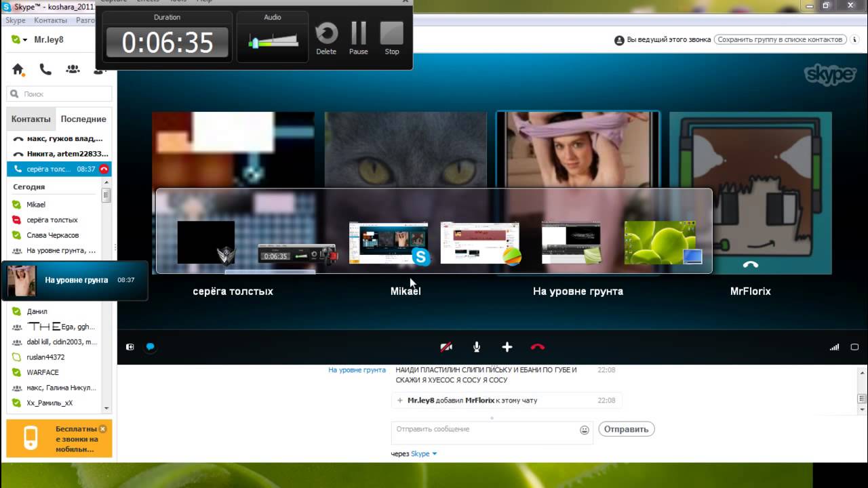This screenshot has height=488, width=868.
Task: Click the Отправить send button
Action: tap(626, 429)
